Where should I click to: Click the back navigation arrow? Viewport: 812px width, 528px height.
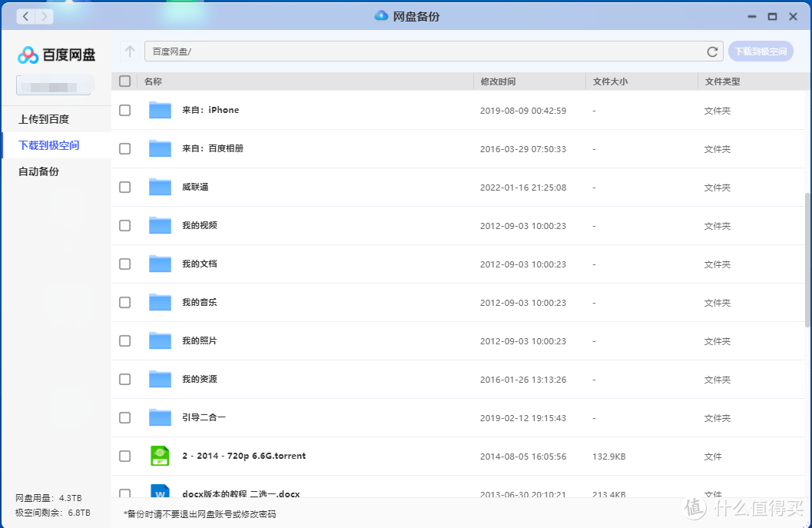[26, 16]
